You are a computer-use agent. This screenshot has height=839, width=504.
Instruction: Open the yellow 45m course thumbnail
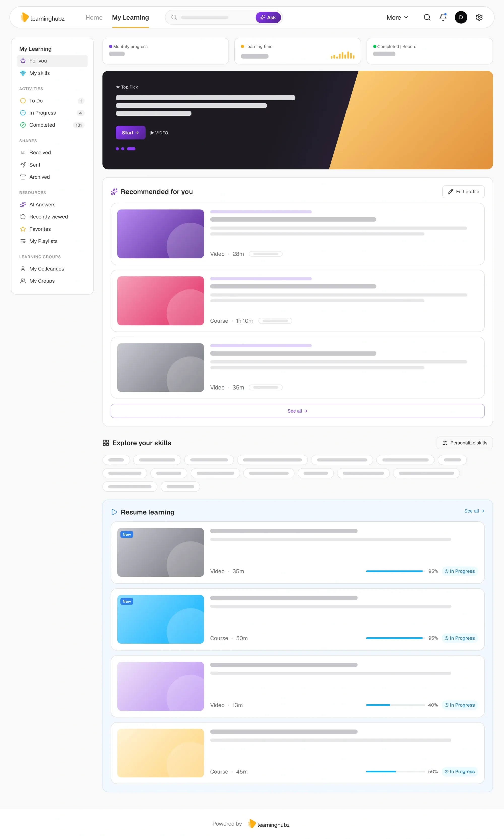pos(160,753)
